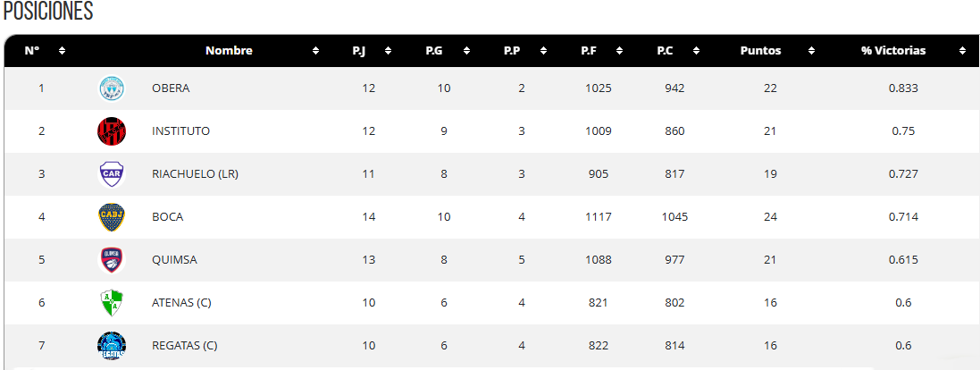Click the QUIMSA team name
Screen dimensions: 980x370
[174, 260]
